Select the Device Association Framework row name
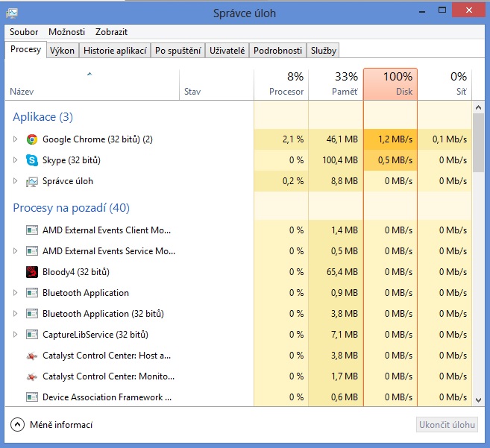Screen dimensions: 490x448 (x=107, y=397)
